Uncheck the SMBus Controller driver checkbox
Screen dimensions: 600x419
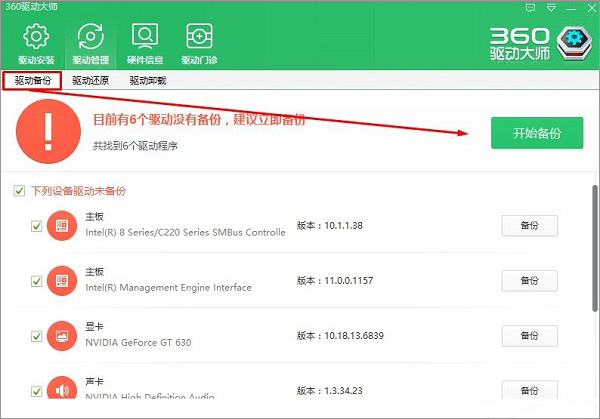pos(36,226)
